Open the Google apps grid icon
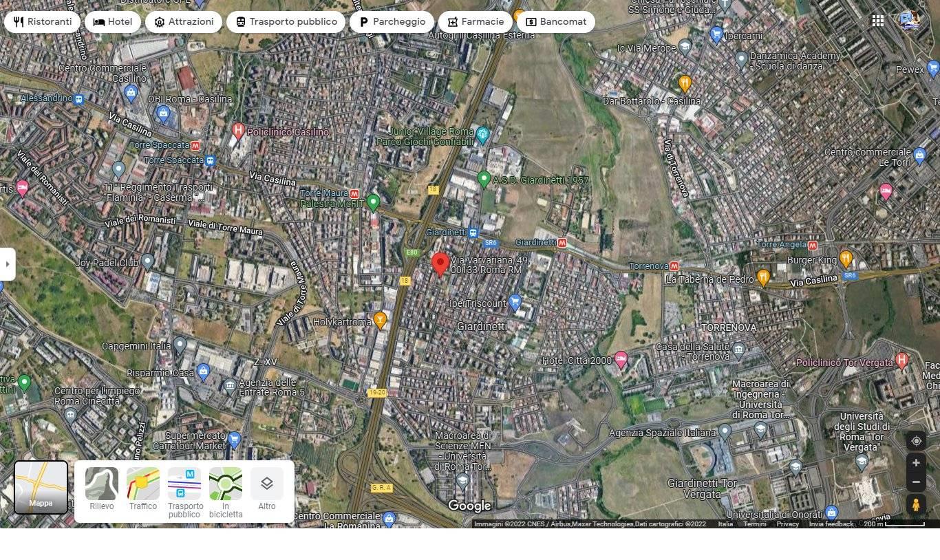Image resolution: width=940 pixels, height=560 pixels. click(x=878, y=21)
